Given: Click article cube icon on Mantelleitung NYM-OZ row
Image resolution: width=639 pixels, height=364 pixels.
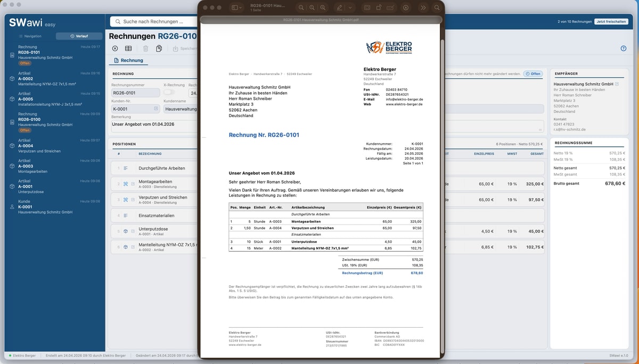Looking at the screenshot, I should pyautogui.click(x=126, y=247).
